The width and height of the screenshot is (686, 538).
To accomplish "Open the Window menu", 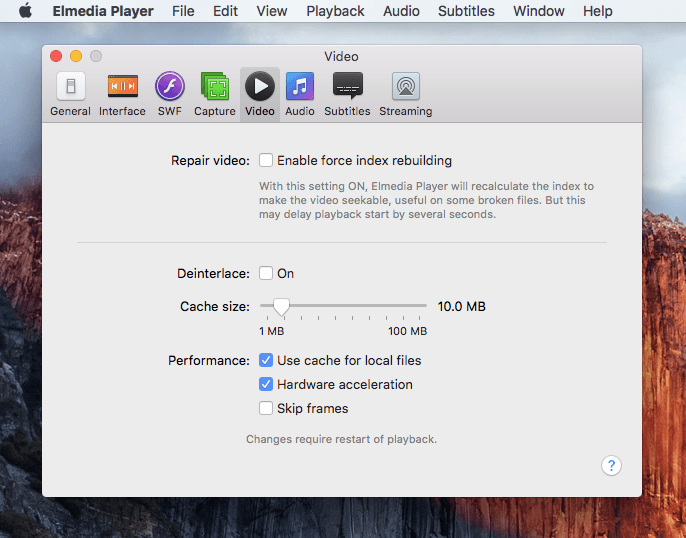I will [539, 11].
